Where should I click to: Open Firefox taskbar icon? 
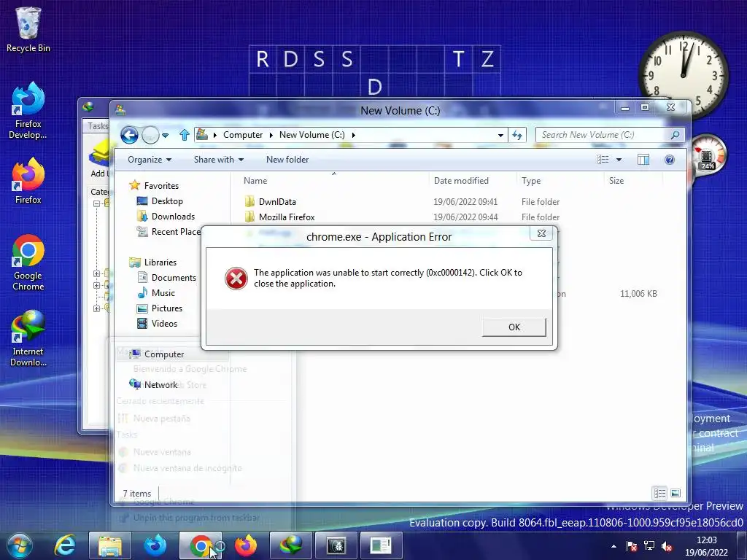pyautogui.click(x=245, y=545)
